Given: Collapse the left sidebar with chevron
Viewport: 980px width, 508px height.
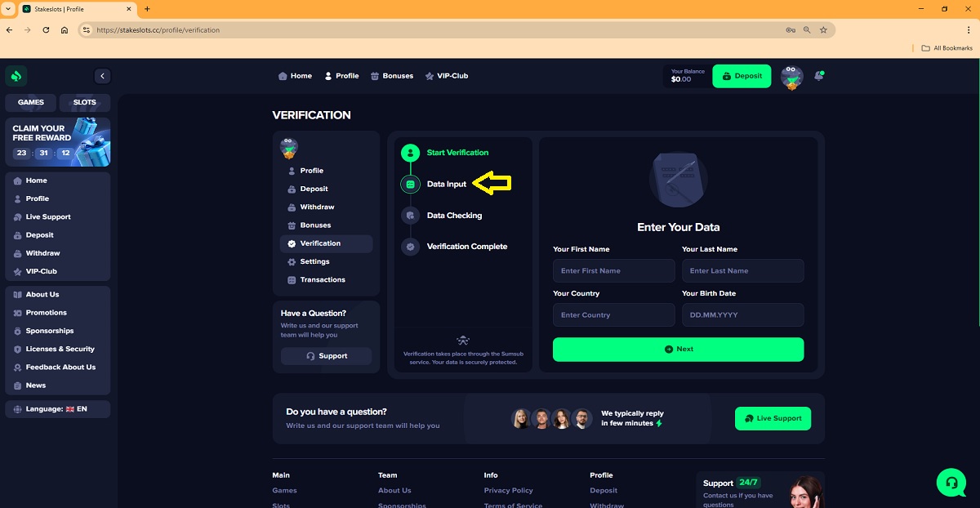Looking at the screenshot, I should point(102,76).
